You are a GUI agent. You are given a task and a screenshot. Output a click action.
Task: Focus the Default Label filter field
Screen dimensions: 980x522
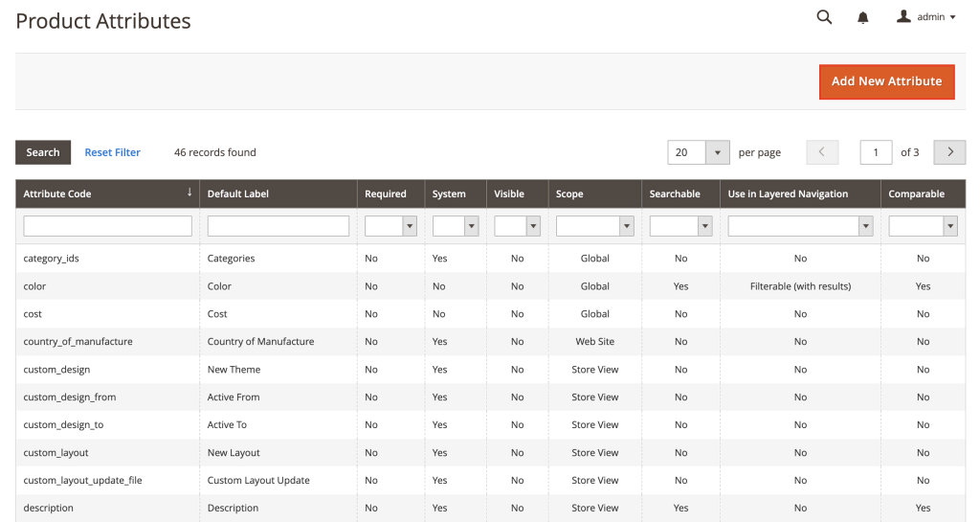278,226
